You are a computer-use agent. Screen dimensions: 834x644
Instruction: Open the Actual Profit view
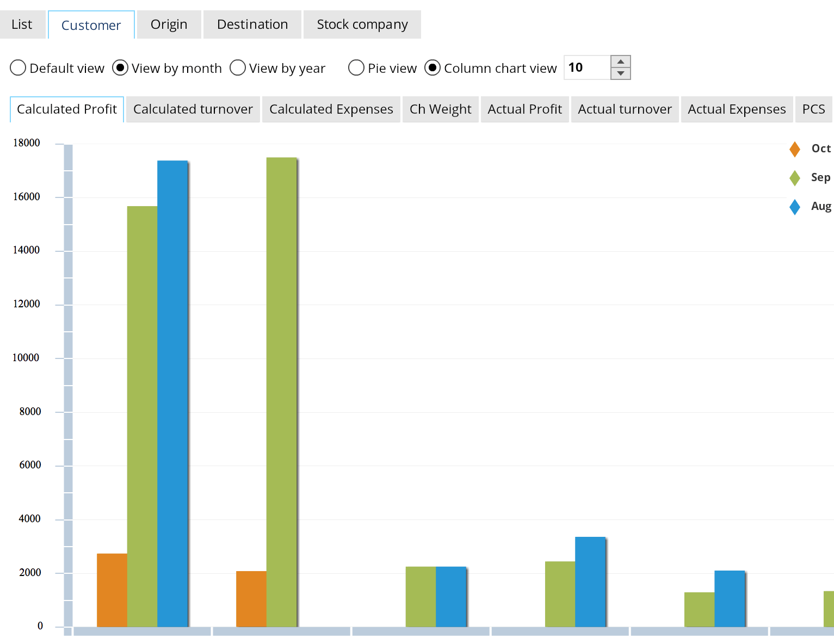[524, 109]
